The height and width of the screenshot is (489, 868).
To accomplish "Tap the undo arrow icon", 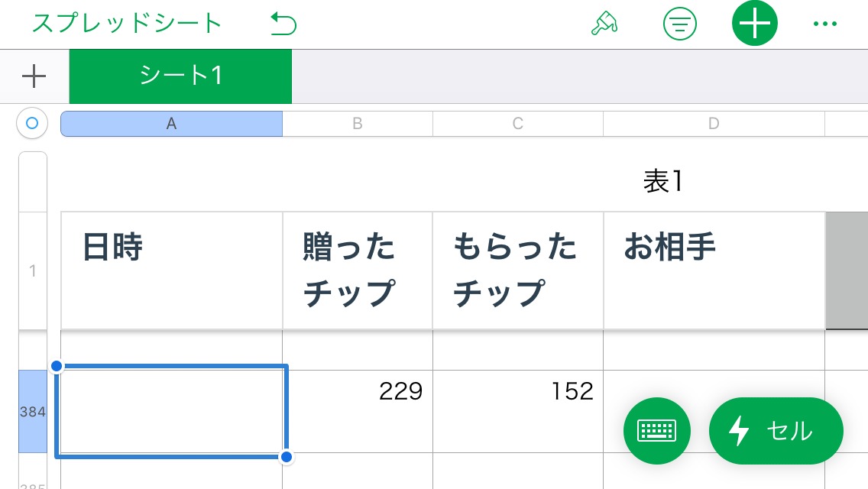I will point(283,24).
